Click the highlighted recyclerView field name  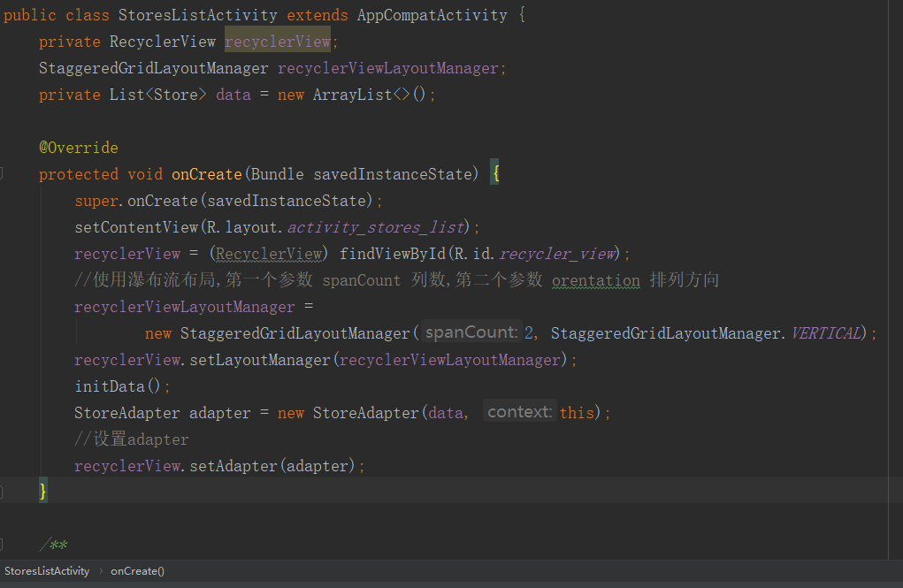278,42
